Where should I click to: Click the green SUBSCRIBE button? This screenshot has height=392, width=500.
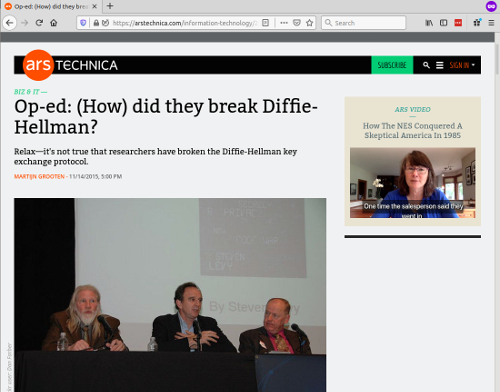pos(392,65)
